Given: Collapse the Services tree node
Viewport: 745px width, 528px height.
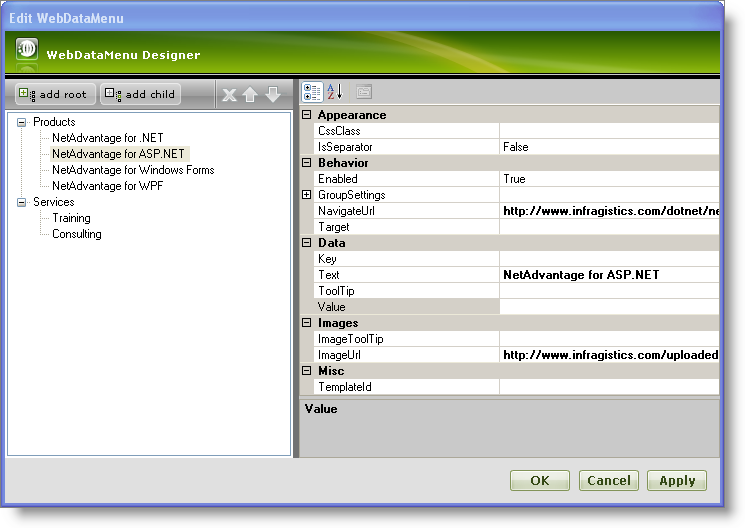Looking at the screenshot, I should point(21,202).
